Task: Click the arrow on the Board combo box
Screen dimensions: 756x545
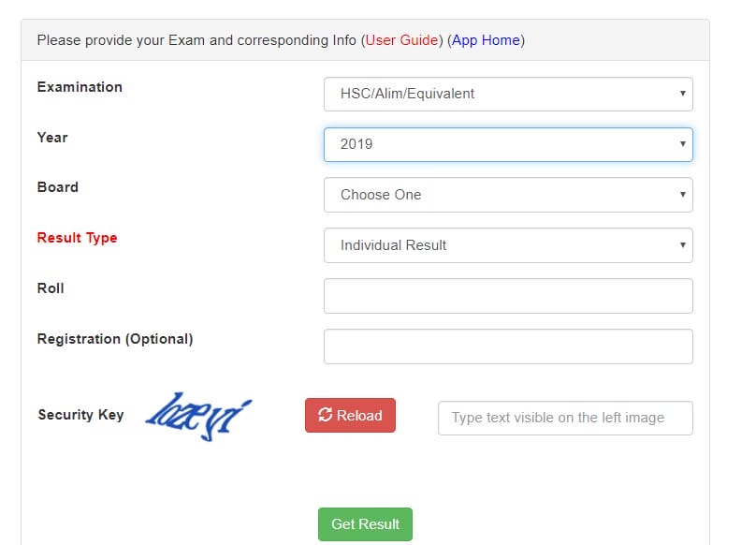Action: point(683,194)
